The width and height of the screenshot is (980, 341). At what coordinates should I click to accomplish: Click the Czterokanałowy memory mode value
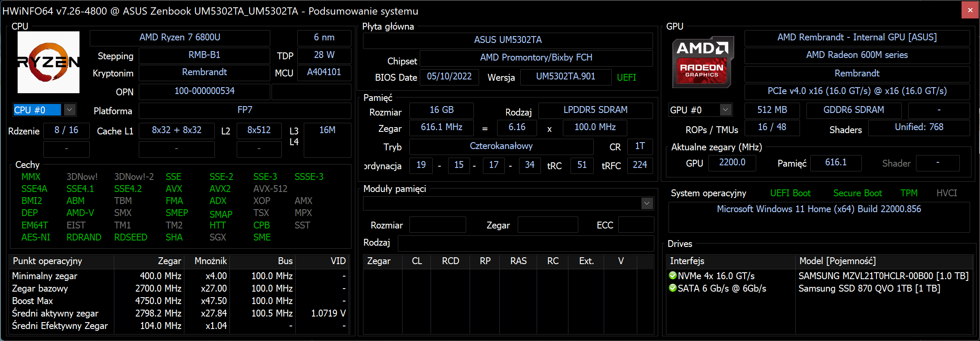click(501, 146)
